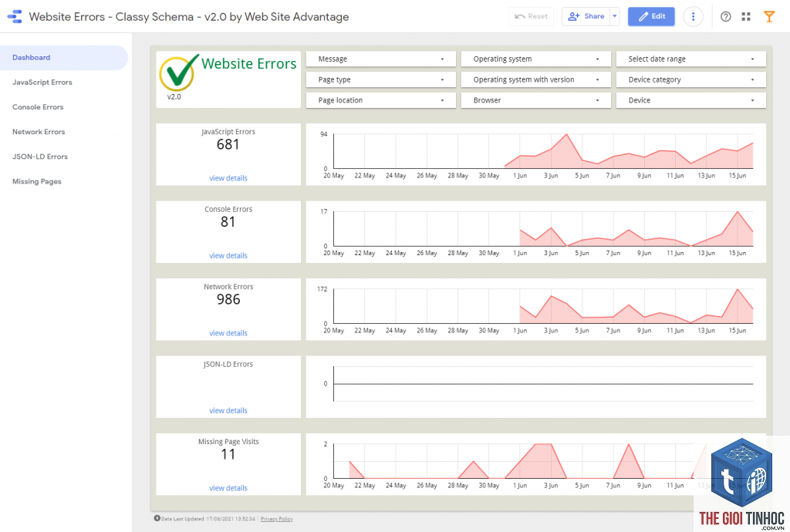Open the Operating system filter dropdown

[x=535, y=59]
